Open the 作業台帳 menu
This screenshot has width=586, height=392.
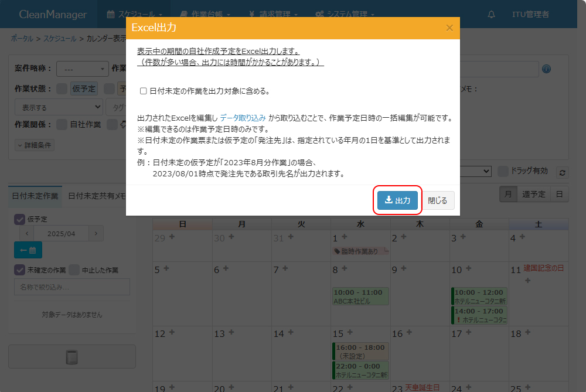(205, 14)
